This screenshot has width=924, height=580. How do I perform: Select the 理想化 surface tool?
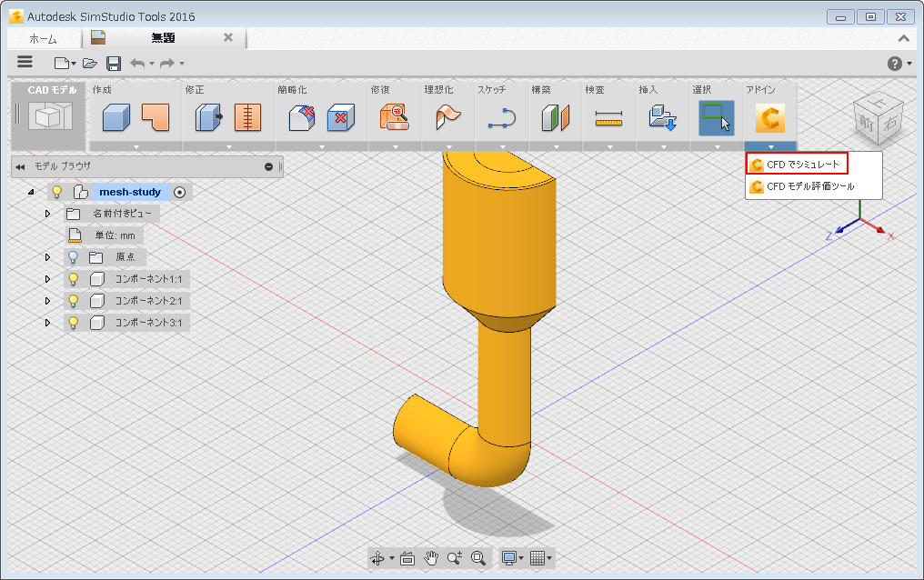(x=447, y=117)
